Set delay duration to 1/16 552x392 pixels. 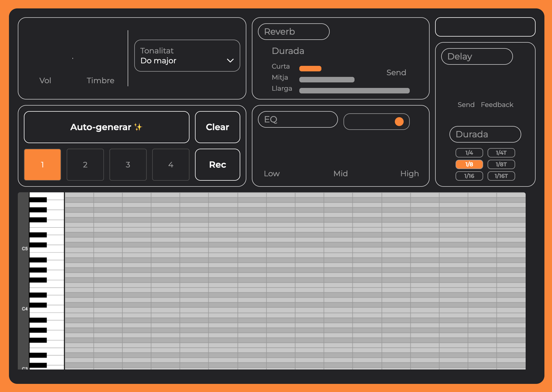tap(469, 176)
